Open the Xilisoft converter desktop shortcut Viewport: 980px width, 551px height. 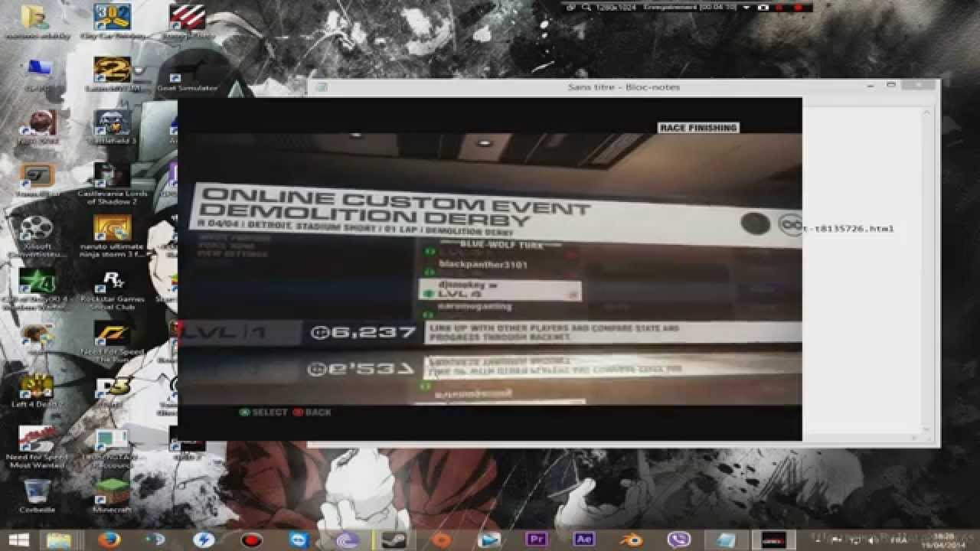tap(36, 236)
